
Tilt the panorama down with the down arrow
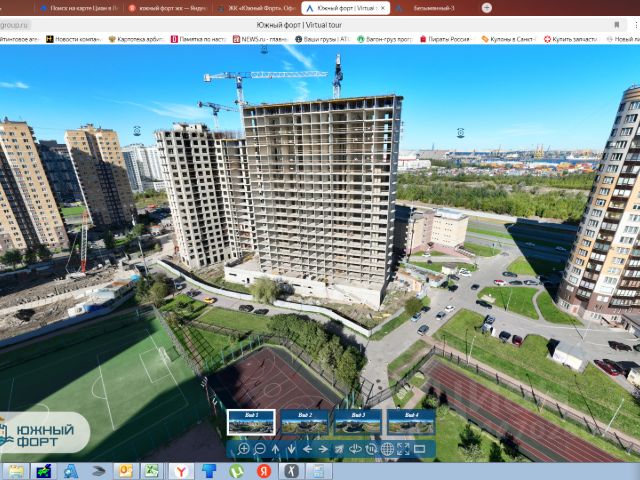[291, 449]
